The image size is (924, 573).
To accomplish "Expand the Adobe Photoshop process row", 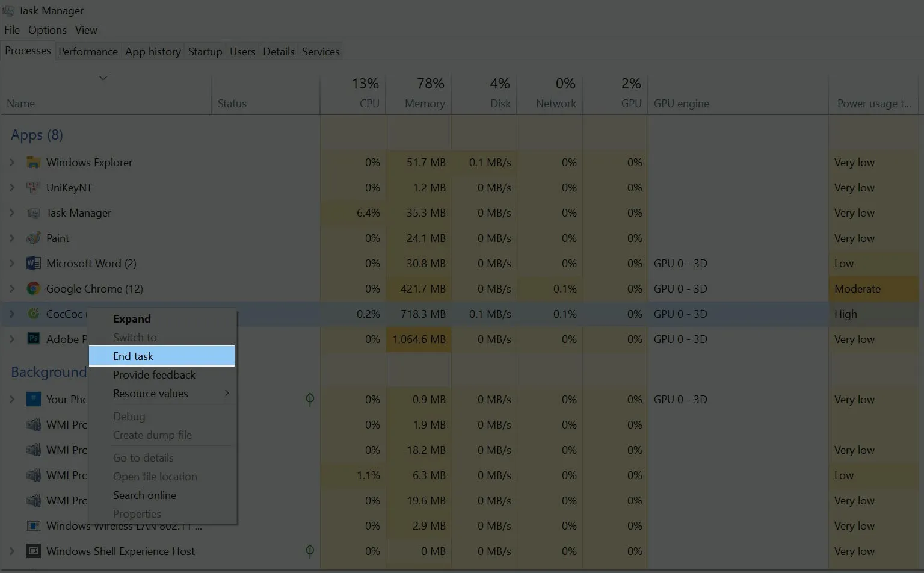I will coord(11,339).
